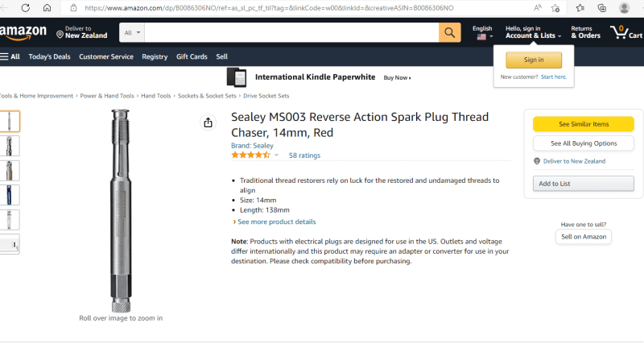Open the shopping Cart icon
This screenshot has height=344, width=644.
625,33
